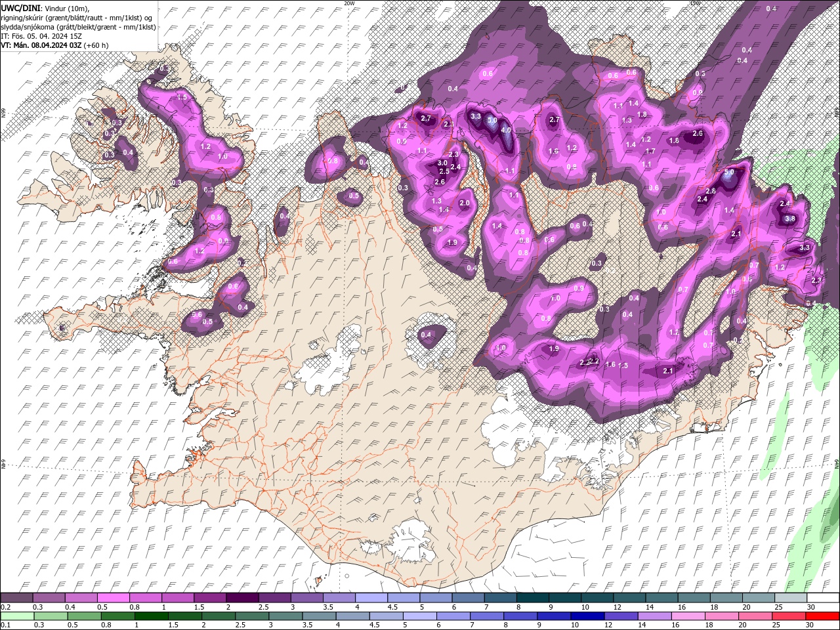Click the 2.8 snowfall value on the map
This screenshot has width=840, height=630.
(711, 191)
